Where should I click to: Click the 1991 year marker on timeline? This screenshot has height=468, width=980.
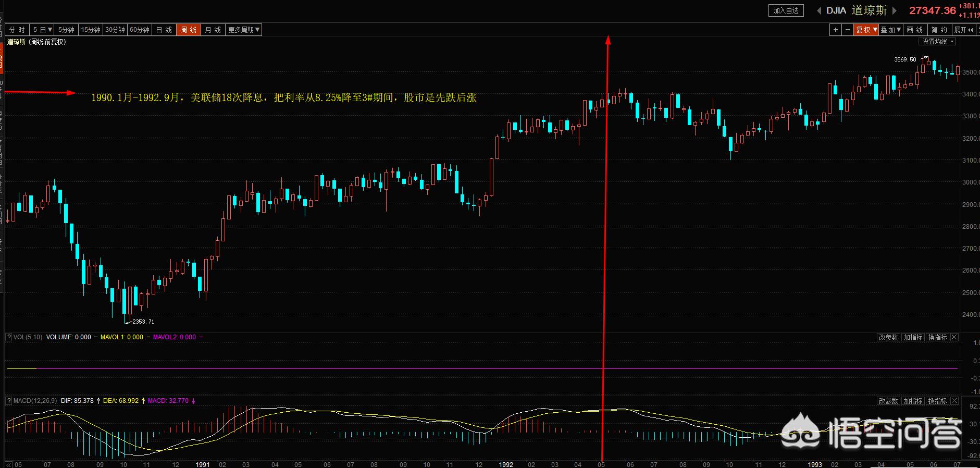(203, 464)
